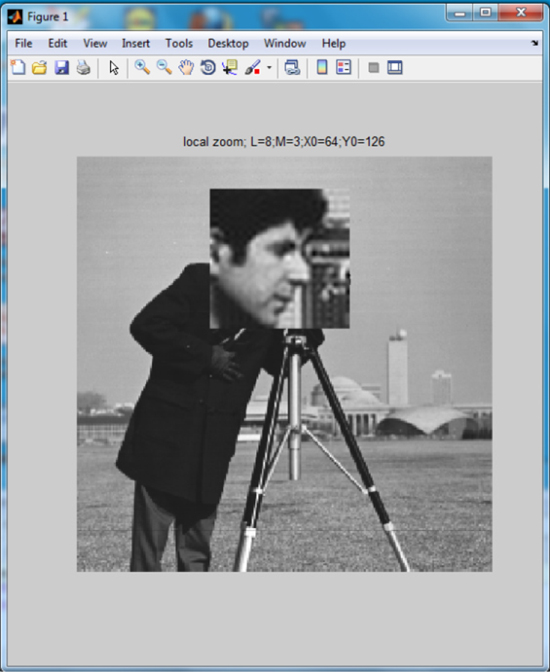Click the zoomed face region in the image

pyautogui.click(x=280, y=258)
